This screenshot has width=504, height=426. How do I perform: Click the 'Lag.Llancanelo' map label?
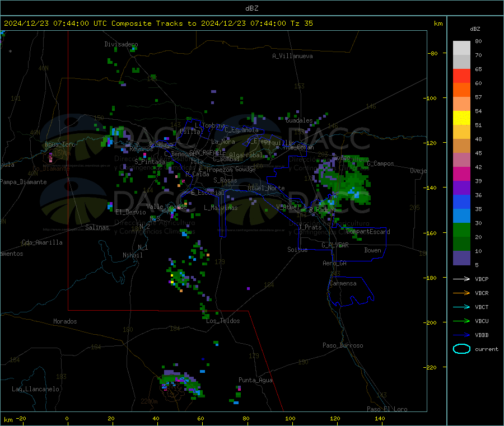35,389
